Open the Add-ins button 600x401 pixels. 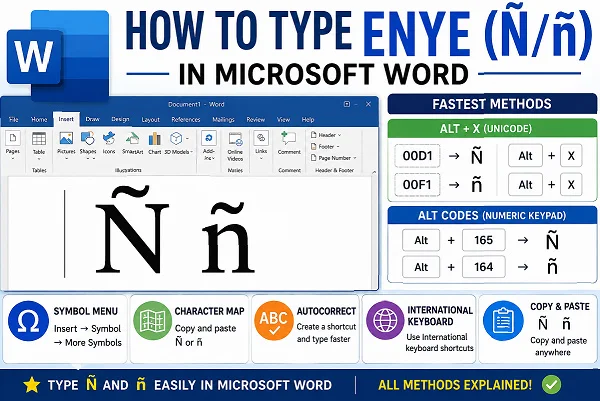coord(209,145)
